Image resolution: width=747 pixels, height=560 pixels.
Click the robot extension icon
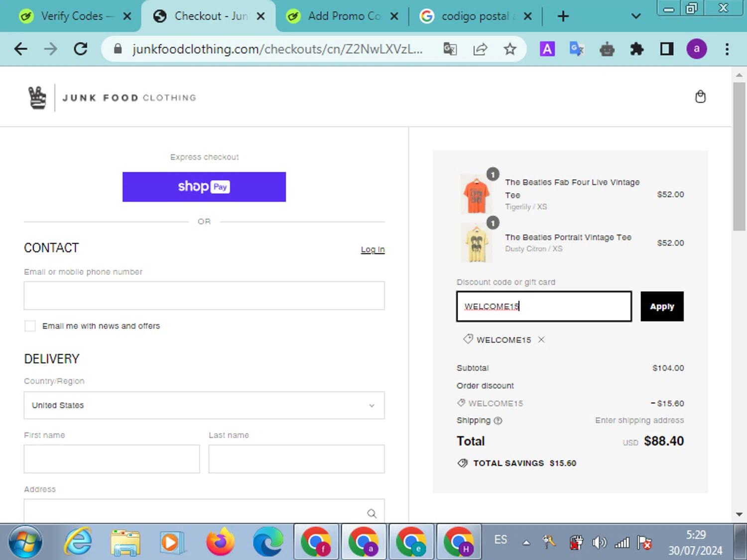coord(607,49)
